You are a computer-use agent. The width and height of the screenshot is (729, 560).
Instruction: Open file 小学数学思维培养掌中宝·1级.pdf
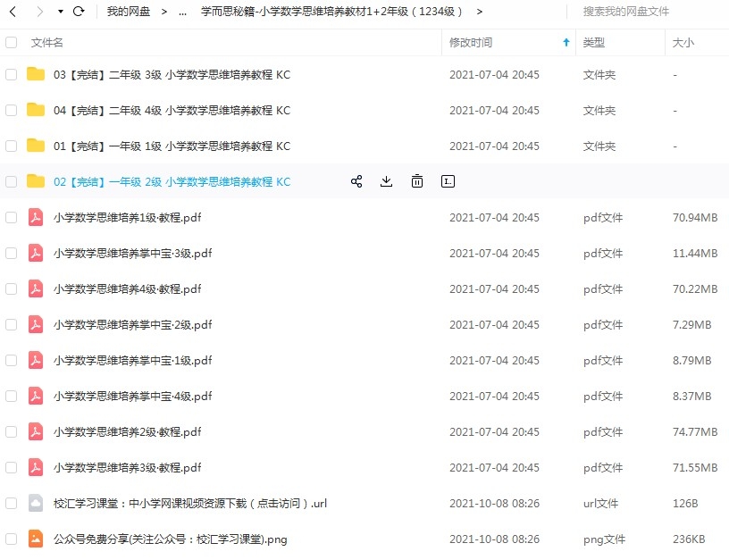click(x=133, y=361)
